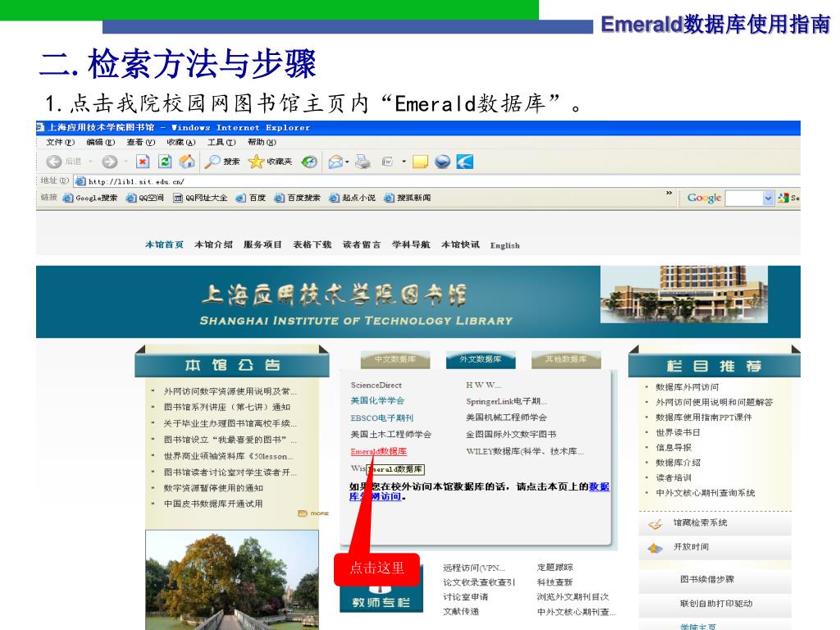Open the 帮助 menu
840x630 pixels.
262,142
